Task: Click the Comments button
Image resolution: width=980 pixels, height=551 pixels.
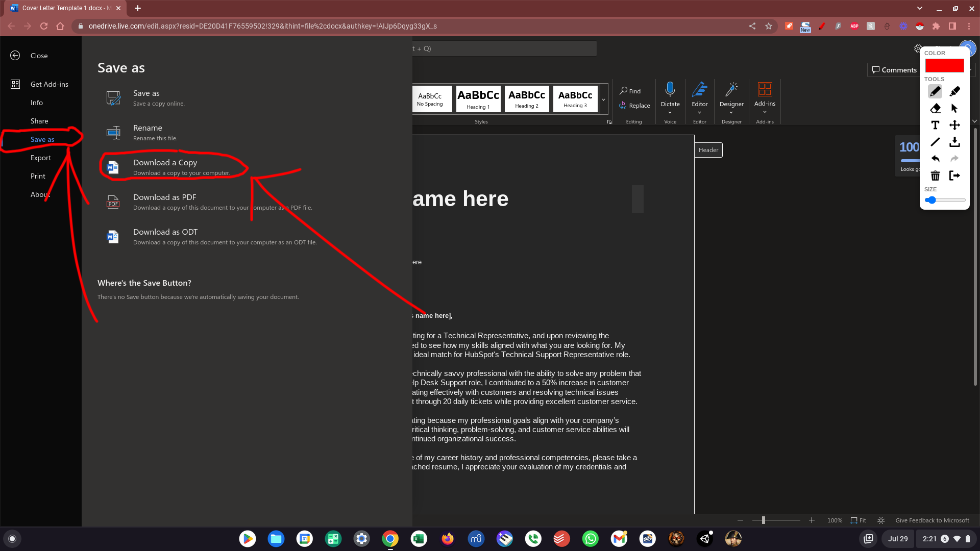Action: pos(894,70)
